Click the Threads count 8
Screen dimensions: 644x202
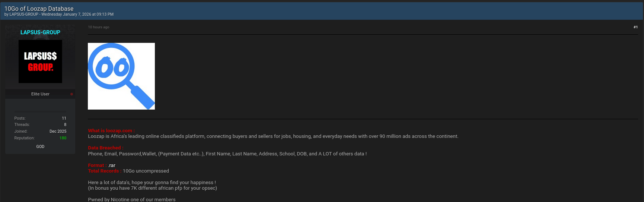(x=65, y=124)
